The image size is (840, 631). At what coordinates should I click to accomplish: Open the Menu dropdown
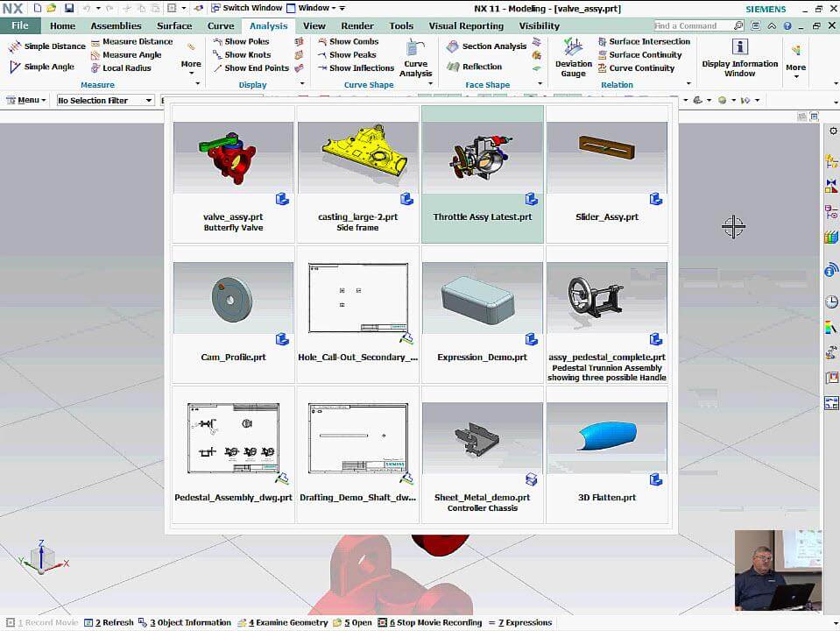coord(25,100)
